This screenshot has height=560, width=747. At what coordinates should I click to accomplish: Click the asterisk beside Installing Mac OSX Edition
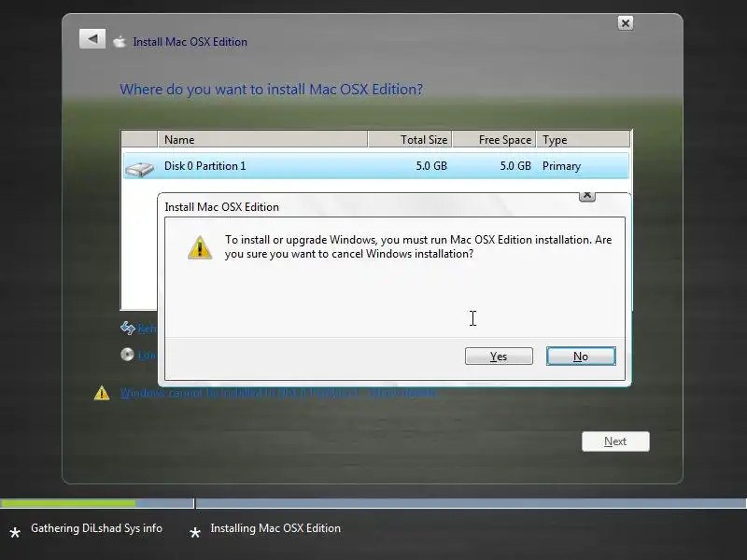[195, 532]
